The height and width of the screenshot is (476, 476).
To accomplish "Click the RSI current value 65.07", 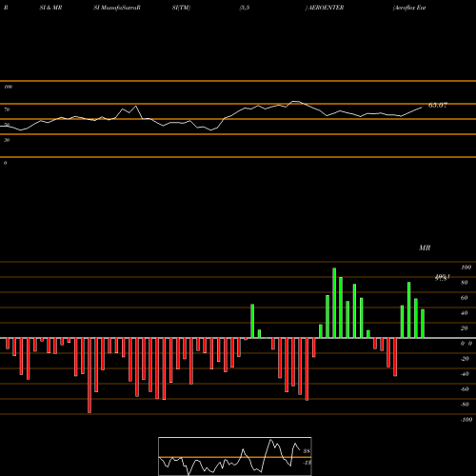I will 438,105.
